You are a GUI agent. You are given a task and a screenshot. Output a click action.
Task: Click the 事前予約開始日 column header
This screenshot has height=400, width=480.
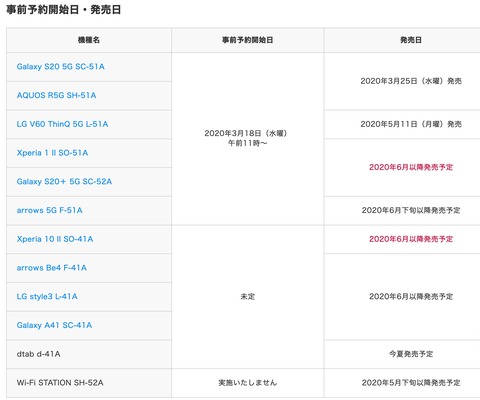coord(248,40)
